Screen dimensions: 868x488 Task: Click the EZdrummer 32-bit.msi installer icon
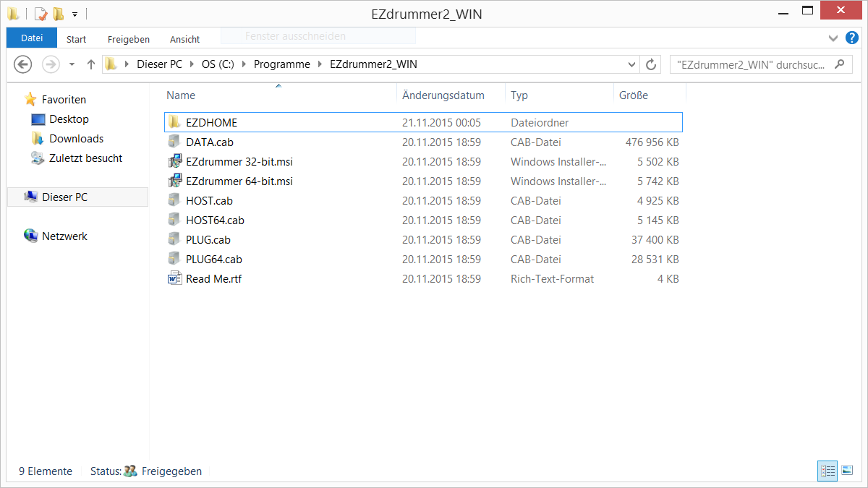pyautogui.click(x=174, y=162)
